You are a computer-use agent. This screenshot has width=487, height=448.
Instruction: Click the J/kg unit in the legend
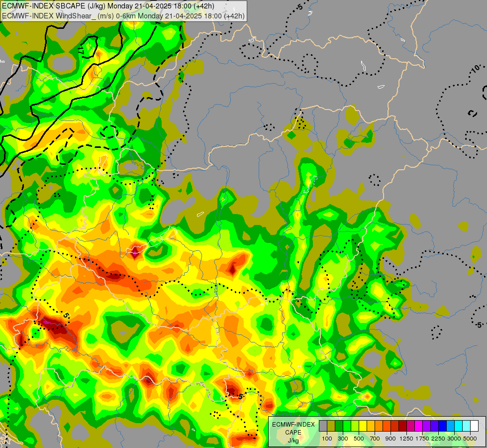click(x=293, y=441)
